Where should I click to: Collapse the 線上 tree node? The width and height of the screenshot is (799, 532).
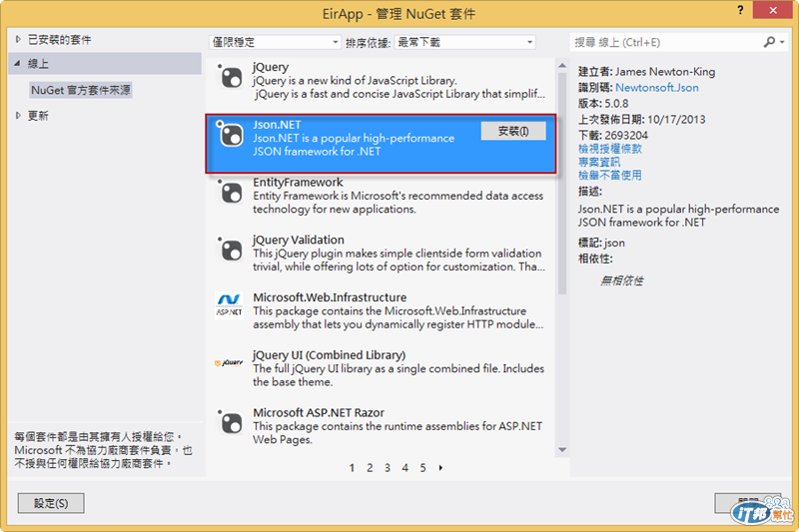pyautogui.click(x=17, y=64)
